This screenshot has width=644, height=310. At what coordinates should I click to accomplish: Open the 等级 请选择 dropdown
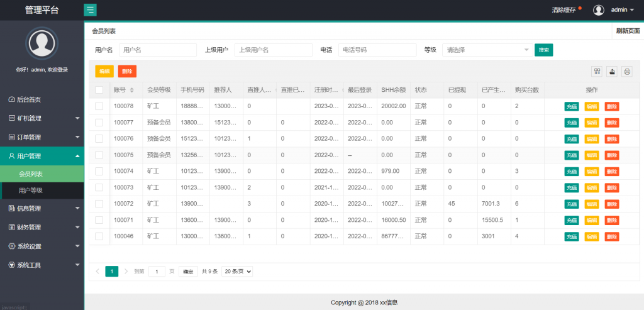487,50
